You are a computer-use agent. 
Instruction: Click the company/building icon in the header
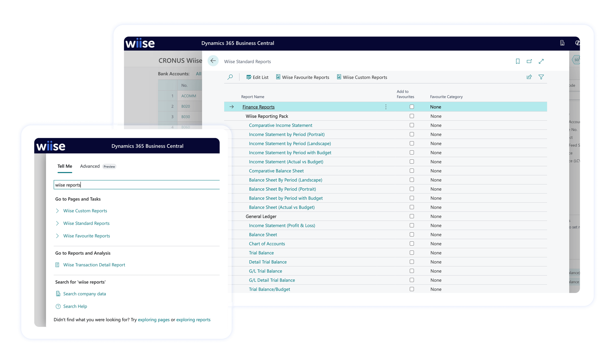(562, 43)
